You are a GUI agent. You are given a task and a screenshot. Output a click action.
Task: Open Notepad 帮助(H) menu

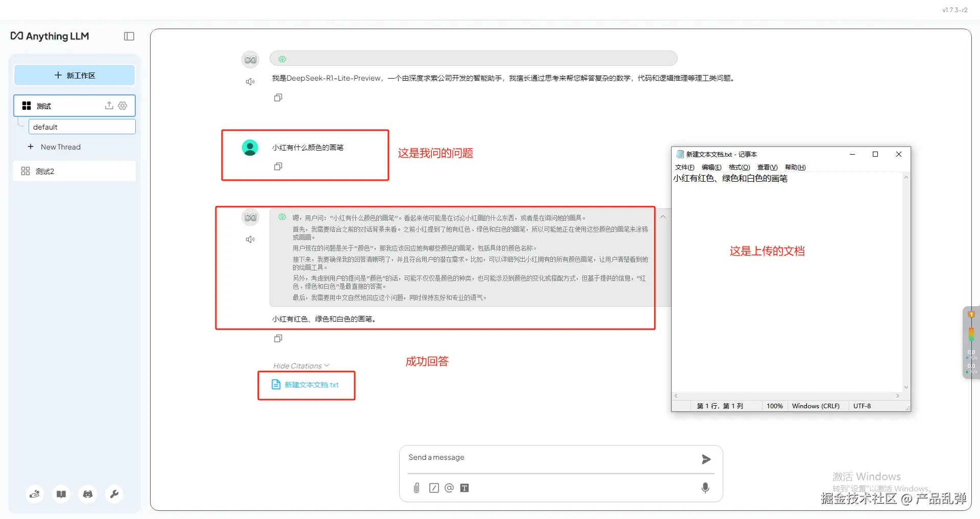coord(795,167)
